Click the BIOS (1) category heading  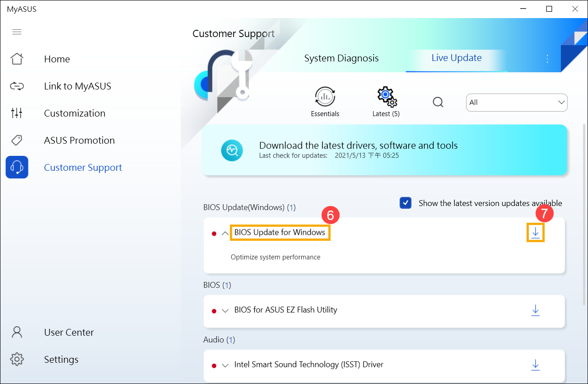click(x=217, y=285)
